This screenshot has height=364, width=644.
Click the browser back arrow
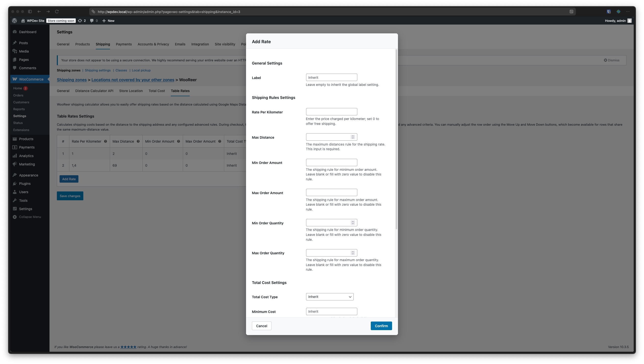[x=39, y=12]
